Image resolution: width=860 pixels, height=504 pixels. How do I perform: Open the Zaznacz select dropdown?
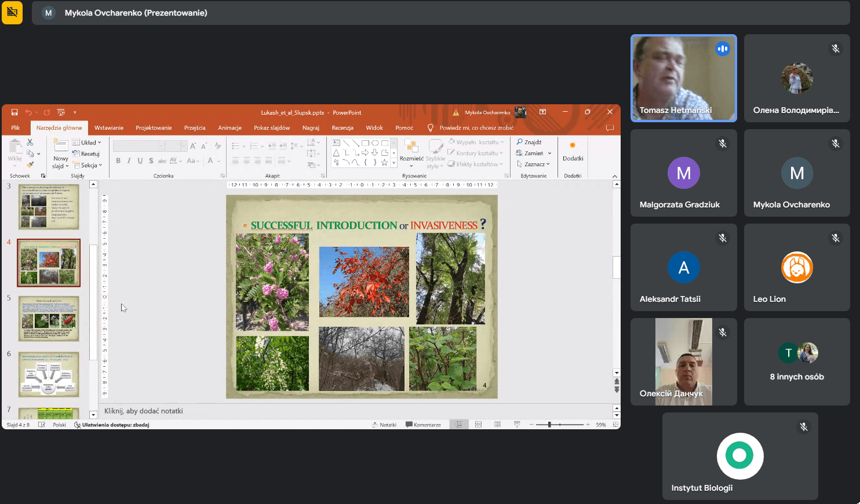point(533,164)
